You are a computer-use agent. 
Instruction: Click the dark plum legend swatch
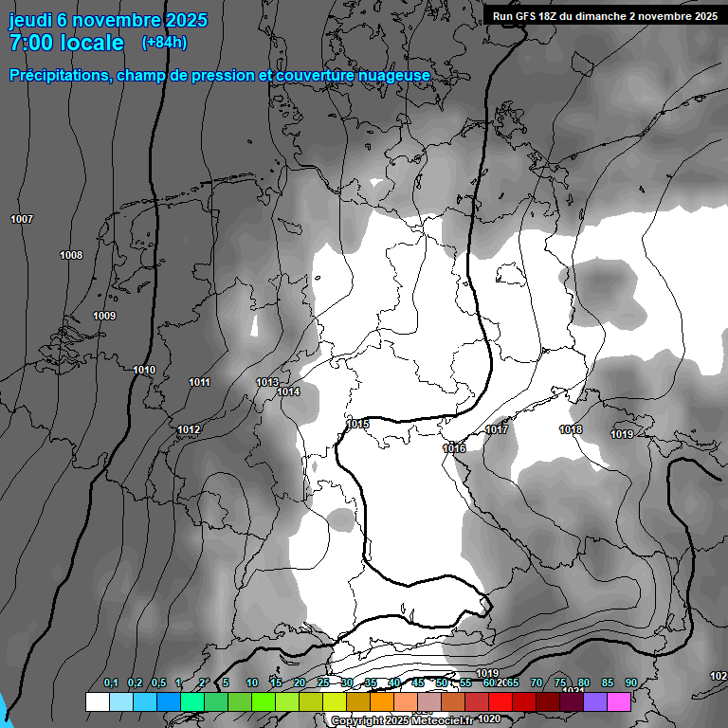pos(572,701)
